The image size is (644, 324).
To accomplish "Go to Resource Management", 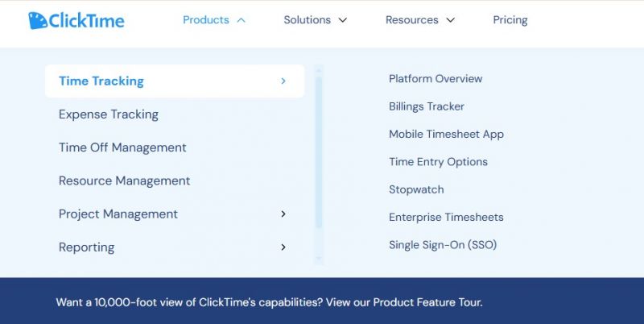I will point(125,181).
